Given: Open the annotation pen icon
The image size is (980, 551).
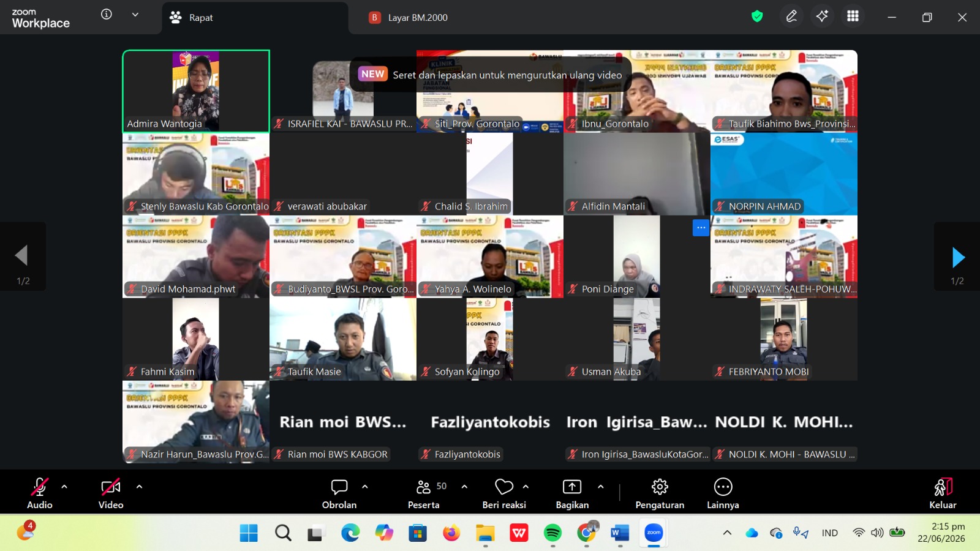Looking at the screenshot, I should [x=791, y=17].
